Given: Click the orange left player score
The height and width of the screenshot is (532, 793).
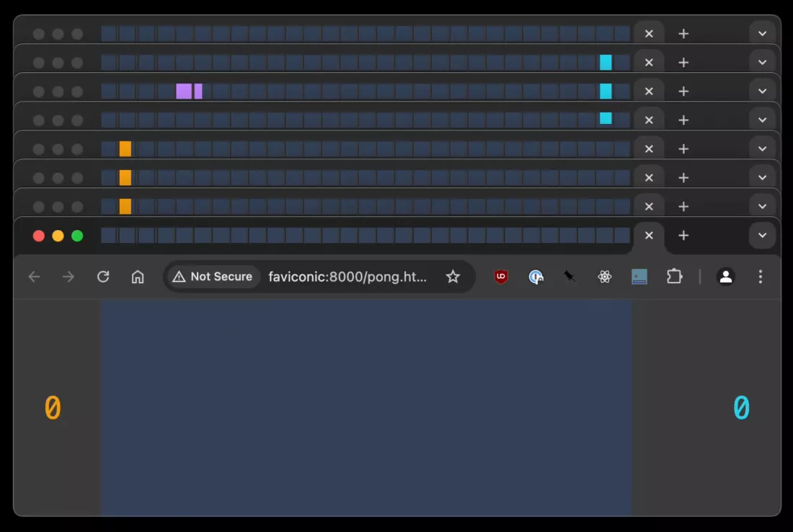Looking at the screenshot, I should 53,408.
